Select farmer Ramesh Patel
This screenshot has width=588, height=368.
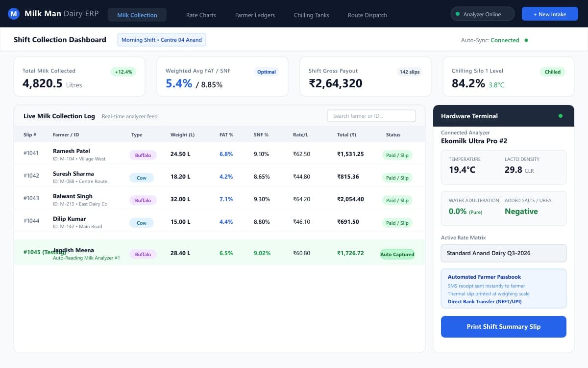(72, 151)
